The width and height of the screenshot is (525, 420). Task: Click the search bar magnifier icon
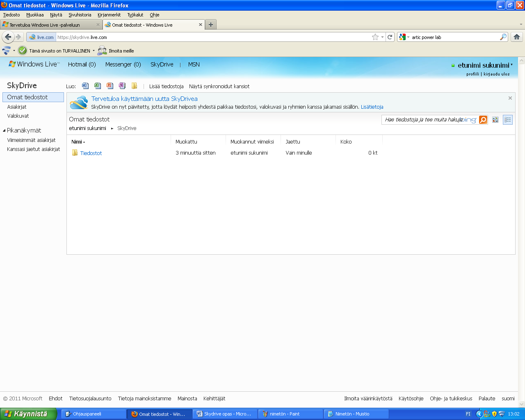point(503,37)
